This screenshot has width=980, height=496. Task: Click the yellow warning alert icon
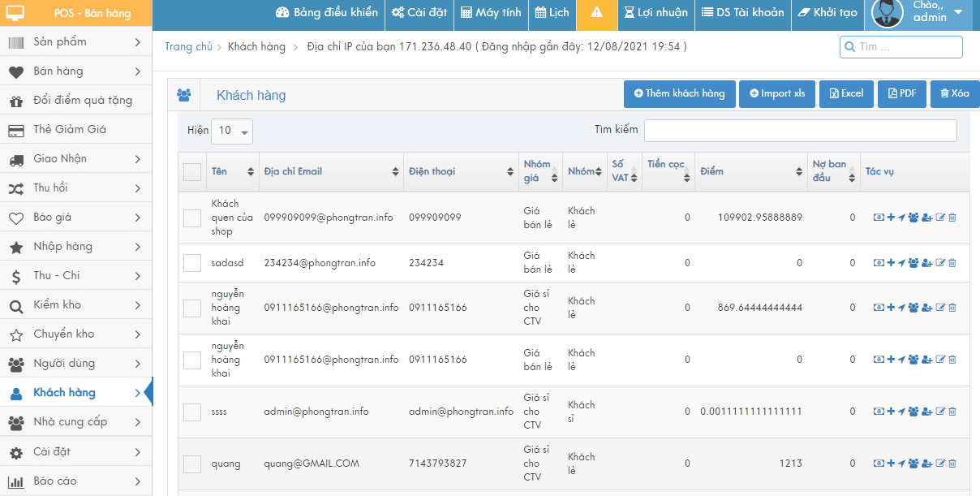[x=596, y=13]
